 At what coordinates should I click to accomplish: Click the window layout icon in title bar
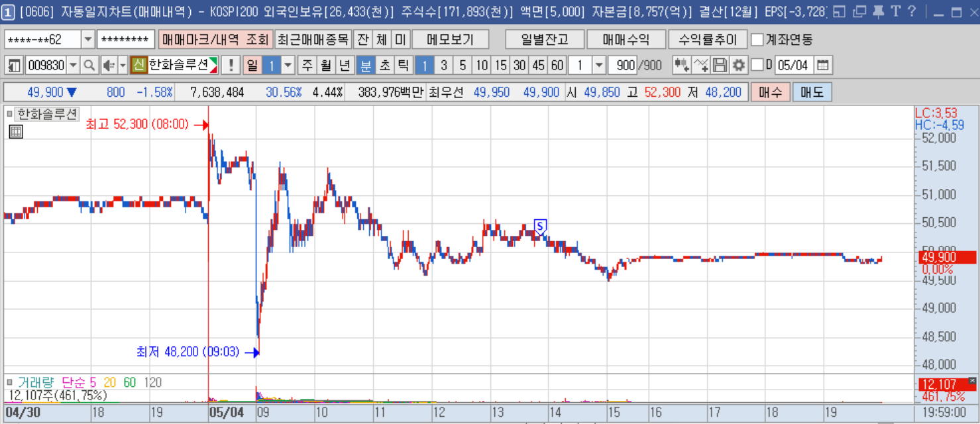point(839,11)
